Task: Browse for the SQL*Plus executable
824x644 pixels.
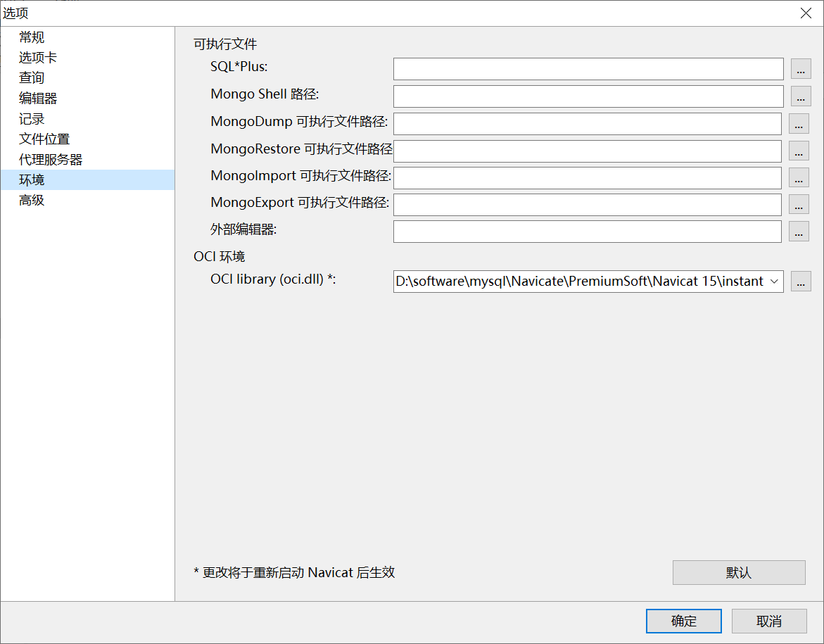Action: point(800,69)
